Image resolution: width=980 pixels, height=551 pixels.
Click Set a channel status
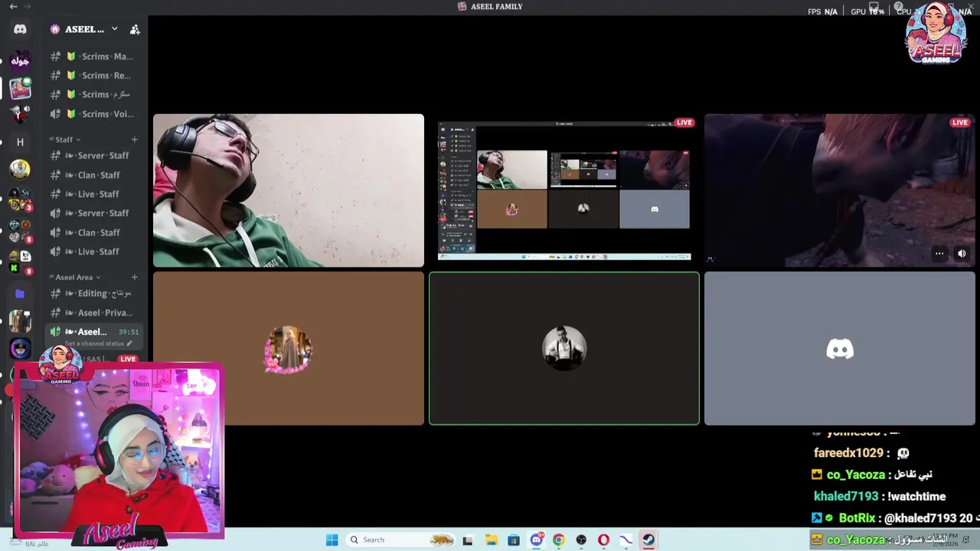(x=98, y=344)
